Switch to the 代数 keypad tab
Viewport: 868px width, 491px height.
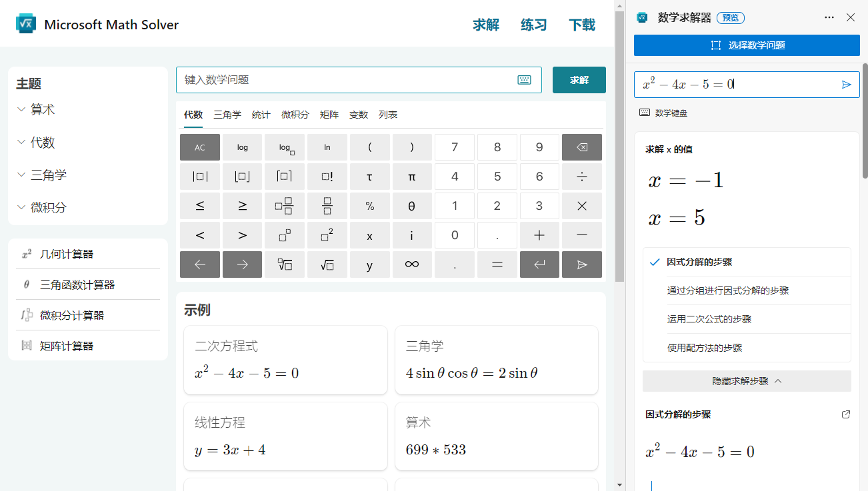tap(193, 115)
